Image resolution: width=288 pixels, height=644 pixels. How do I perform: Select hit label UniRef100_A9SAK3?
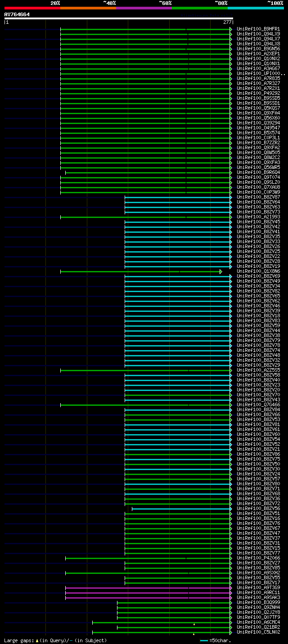(x=258, y=598)
